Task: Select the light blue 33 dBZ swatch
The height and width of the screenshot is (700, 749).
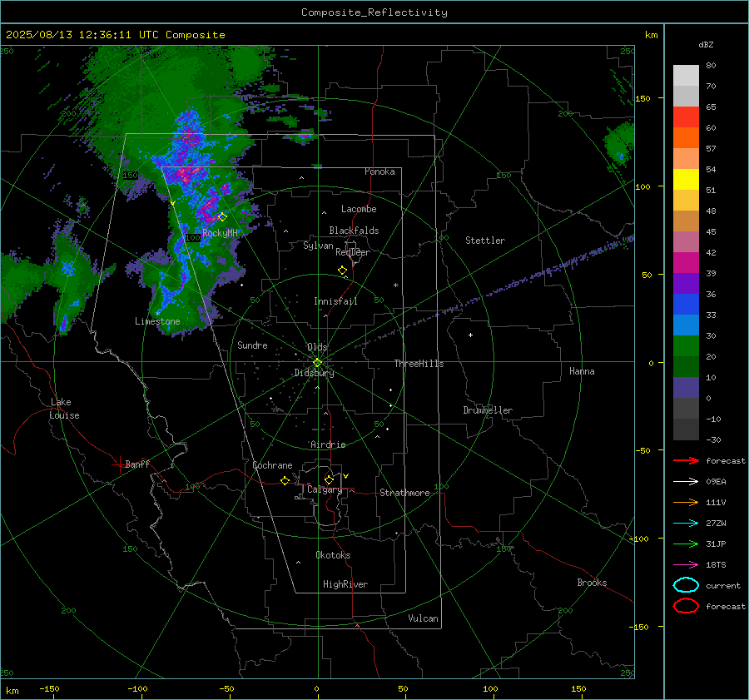Action: click(x=686, y=325)
